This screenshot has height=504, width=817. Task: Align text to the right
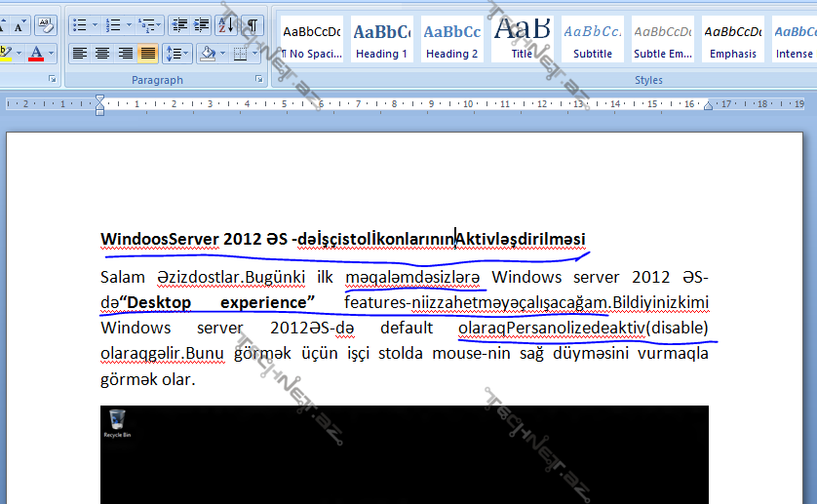[x=126, y=54]
